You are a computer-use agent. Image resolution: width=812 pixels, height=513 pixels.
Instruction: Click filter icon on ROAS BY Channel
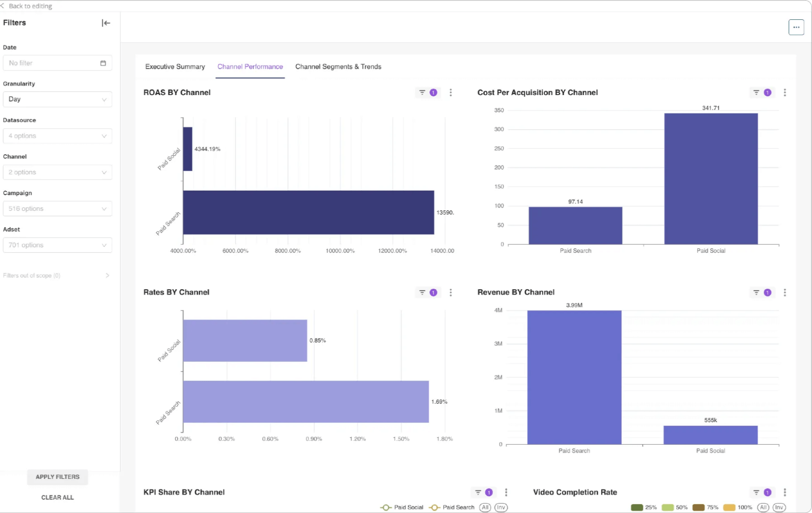(422, 93)
